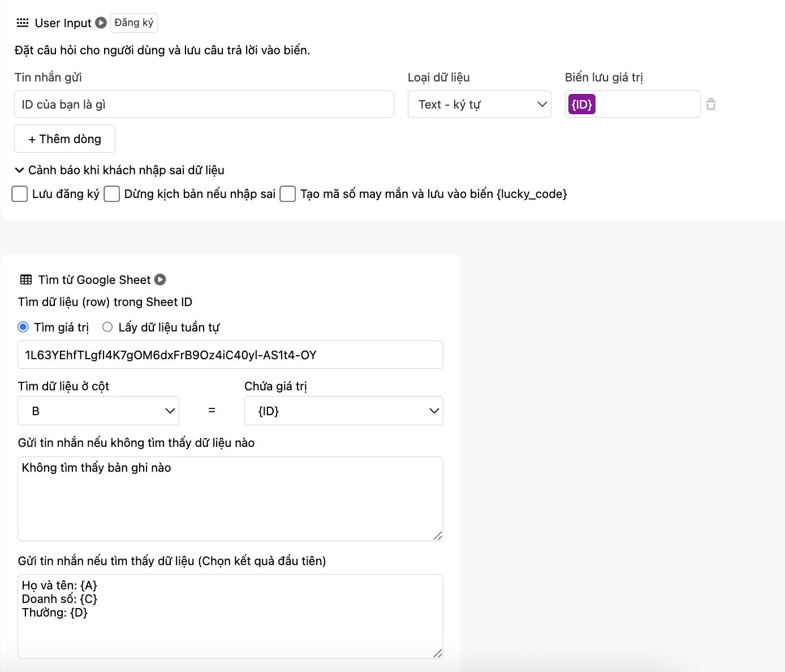Enable the Lưu đăng ký checkbox
785x672 pixels.
pyautogui.click(x=20, y=194)
